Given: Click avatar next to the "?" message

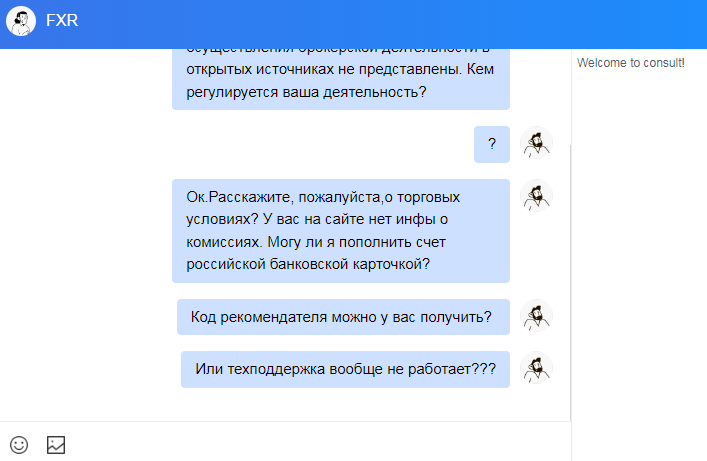Looking at the screenshot, I should (x=537, y=144).
